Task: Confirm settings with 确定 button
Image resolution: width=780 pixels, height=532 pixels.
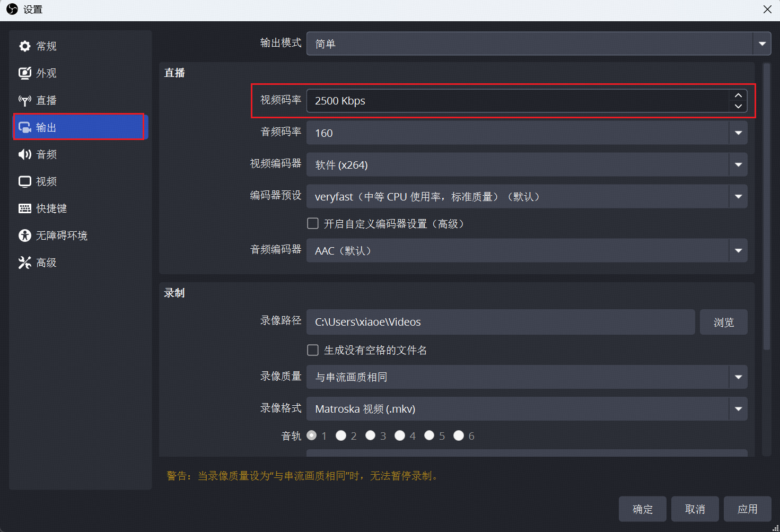Action: pos(643,509)
